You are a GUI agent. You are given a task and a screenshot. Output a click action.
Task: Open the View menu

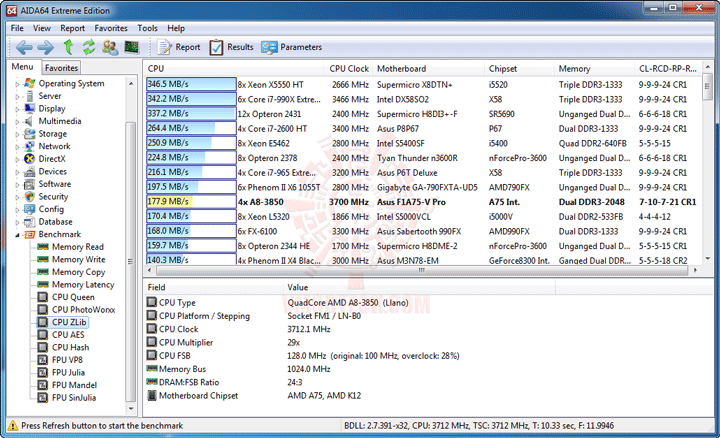tap(42, 28)
